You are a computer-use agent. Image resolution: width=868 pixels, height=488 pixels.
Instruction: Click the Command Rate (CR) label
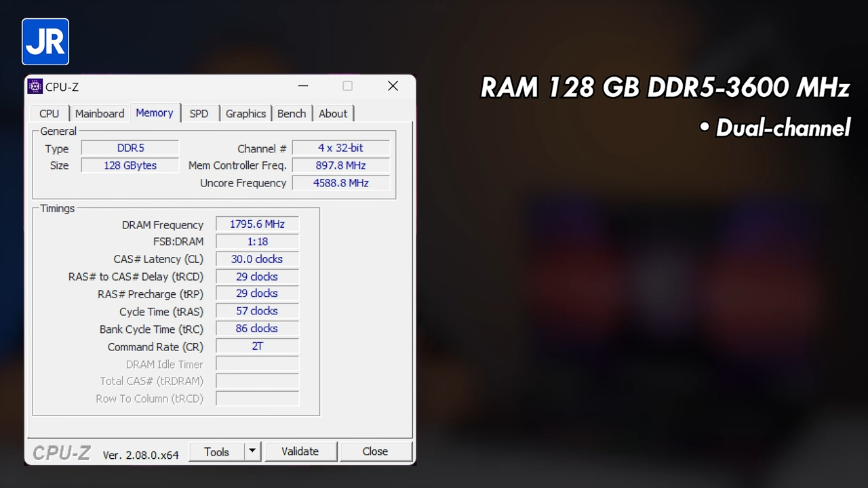pos(155,346)
